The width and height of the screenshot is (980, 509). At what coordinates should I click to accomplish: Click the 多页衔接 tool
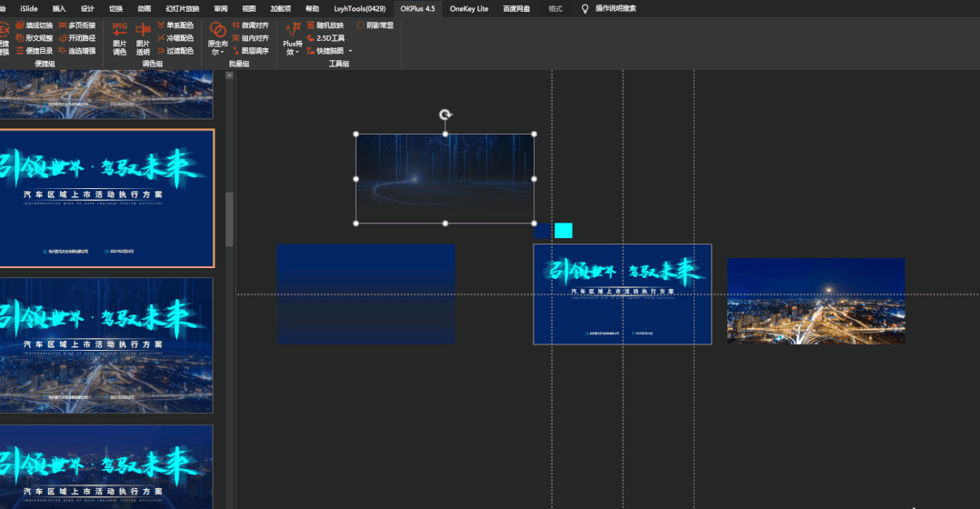click(x=77, y=25)
